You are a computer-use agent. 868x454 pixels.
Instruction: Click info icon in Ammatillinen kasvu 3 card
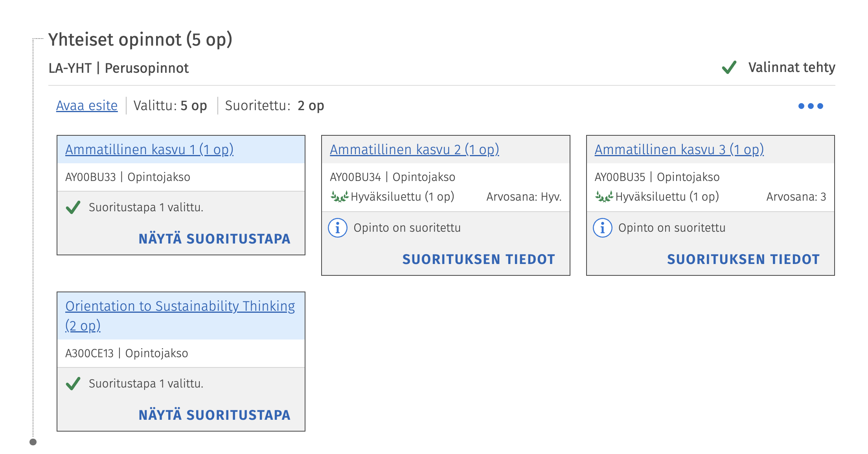(x=602, y=228)
